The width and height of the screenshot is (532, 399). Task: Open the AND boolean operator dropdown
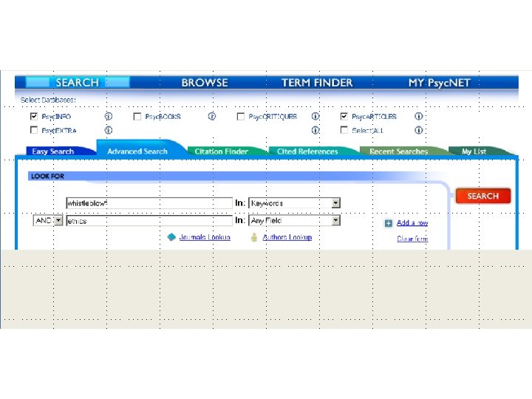48,220
